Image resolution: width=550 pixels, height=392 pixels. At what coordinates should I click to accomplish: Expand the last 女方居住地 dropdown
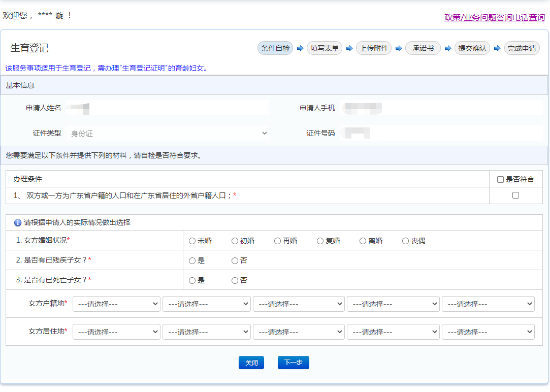tap(488, 332)
